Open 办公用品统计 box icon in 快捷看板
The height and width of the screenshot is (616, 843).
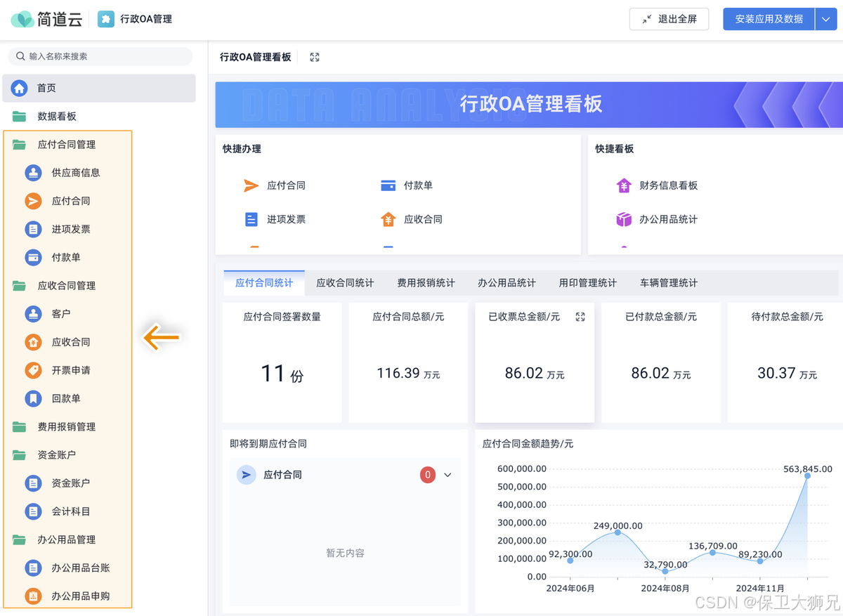click(x=624, y=219)
